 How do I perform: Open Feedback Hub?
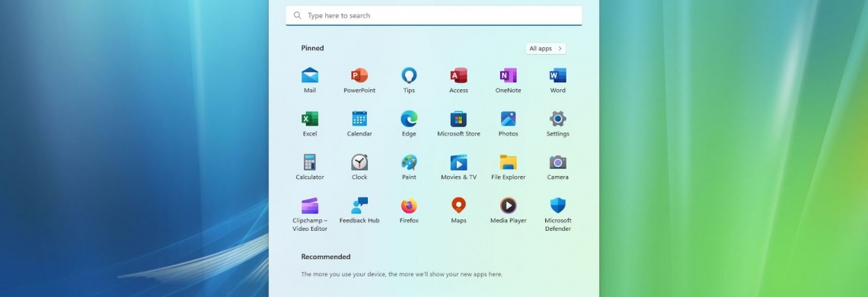[359, 210]
